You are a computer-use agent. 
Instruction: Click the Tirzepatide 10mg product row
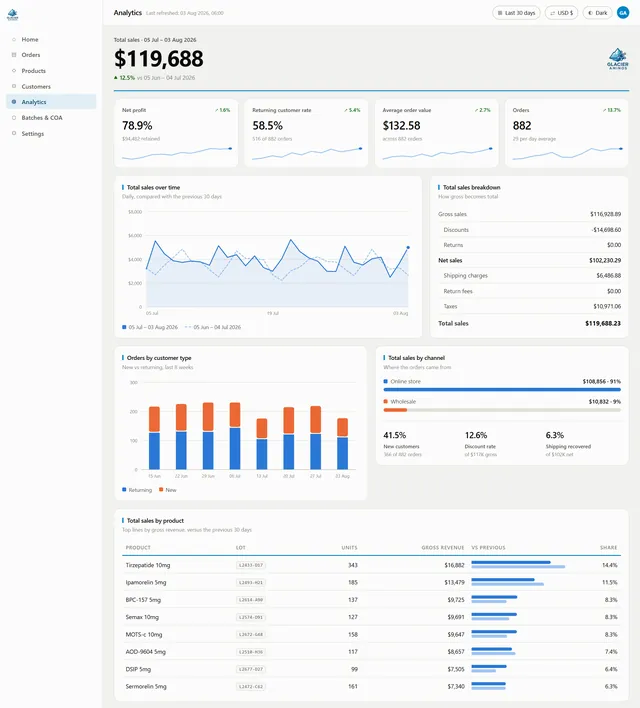point(371,565)
